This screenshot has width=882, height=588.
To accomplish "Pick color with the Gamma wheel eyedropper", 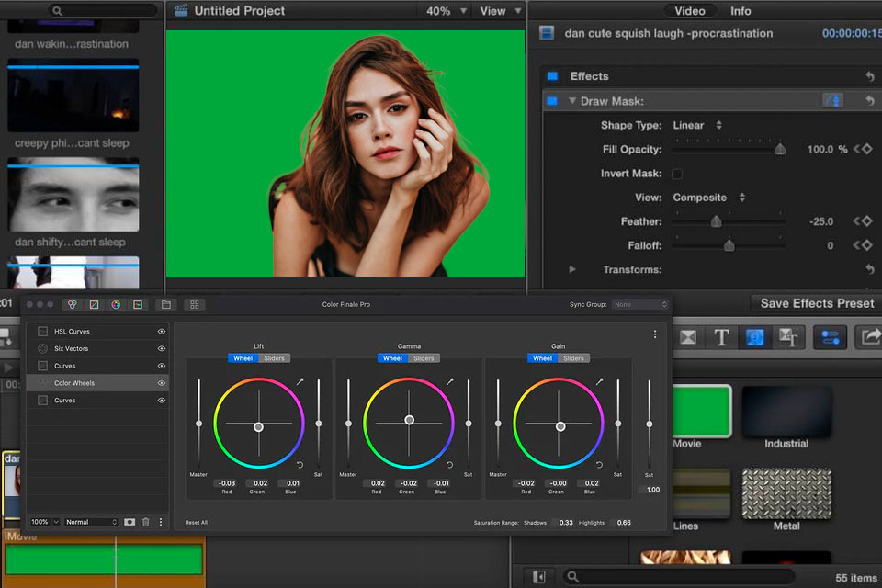I will coord(449,381).
